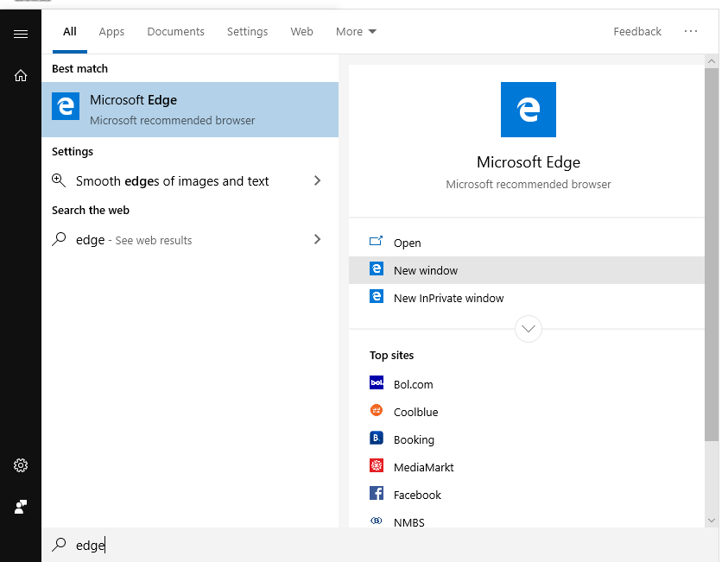
Task: Expand the edge web results arrow
Action: (317, 239)
